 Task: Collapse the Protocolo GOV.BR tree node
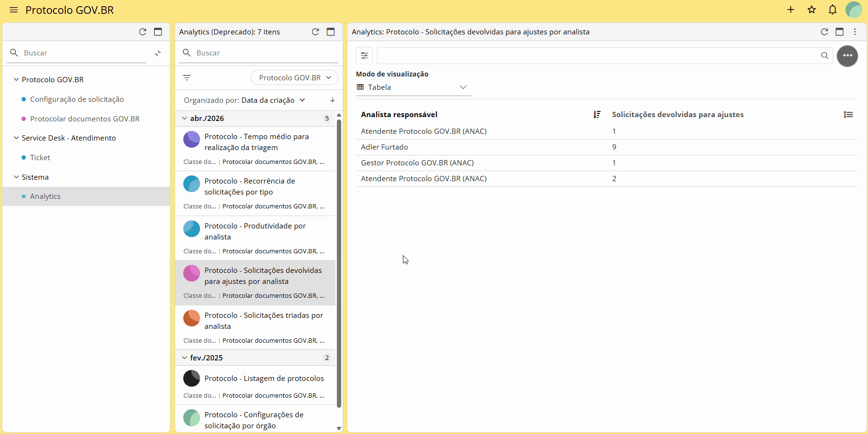point(16,79)
